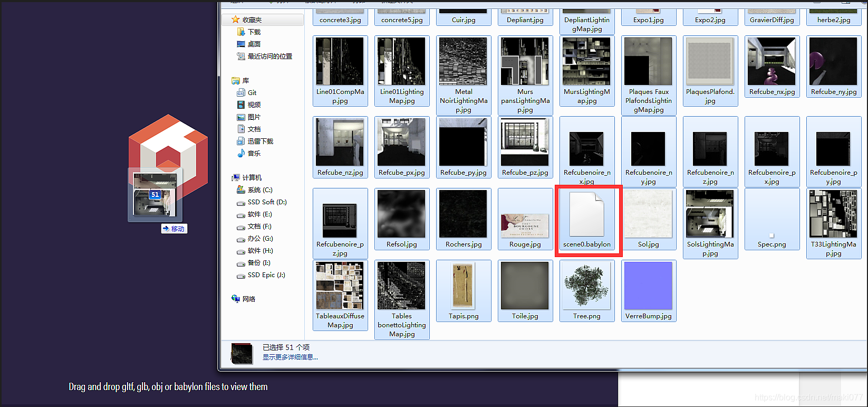Select Refcubenoire_py.jpg thumbnail

click(833, 149)
